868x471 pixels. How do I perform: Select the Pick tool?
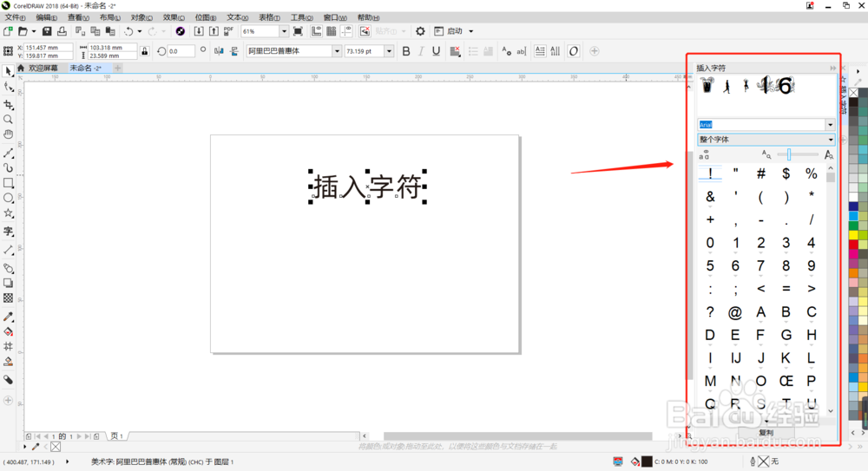pyautogui.click(x=8, y=71)
